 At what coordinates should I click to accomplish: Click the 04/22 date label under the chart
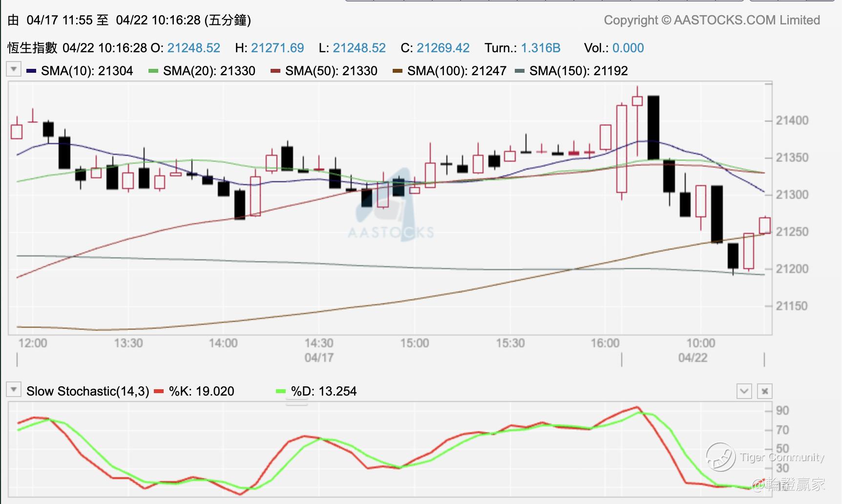tap(693, 357)
